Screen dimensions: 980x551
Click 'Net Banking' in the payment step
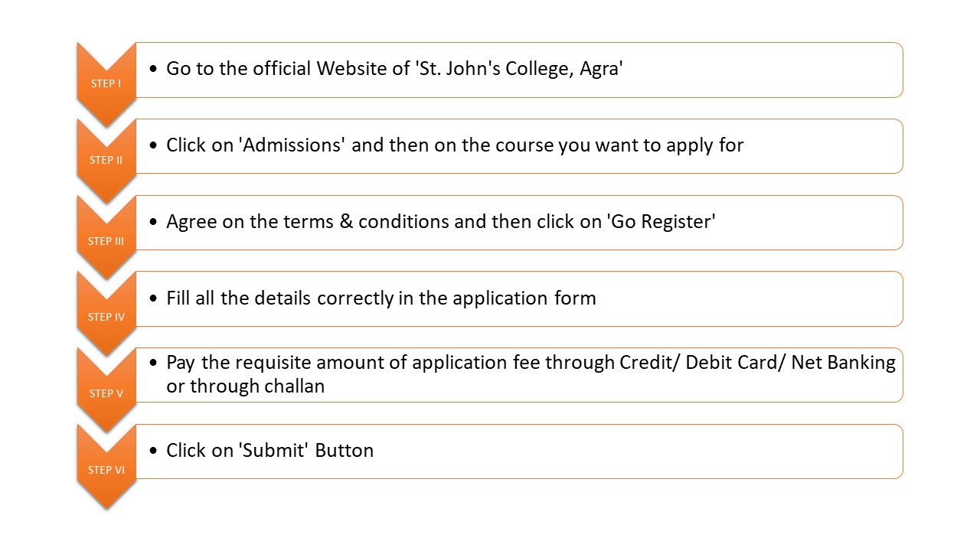coord(843,362)
